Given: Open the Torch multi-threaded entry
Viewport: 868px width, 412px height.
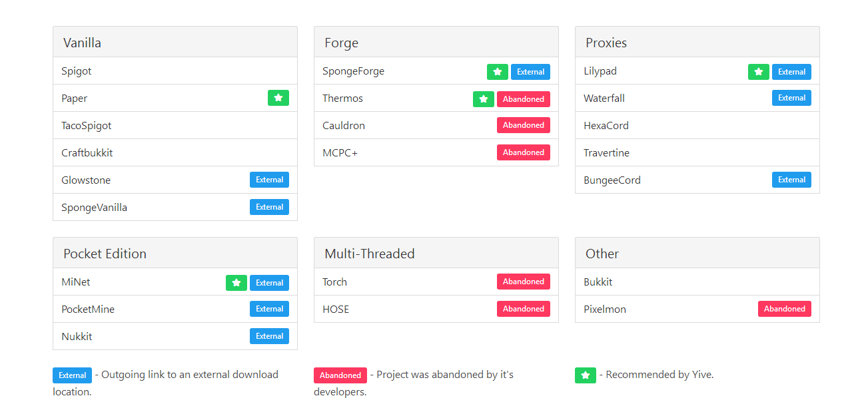Looking at the screenshot, I should [x=334, y=282].
